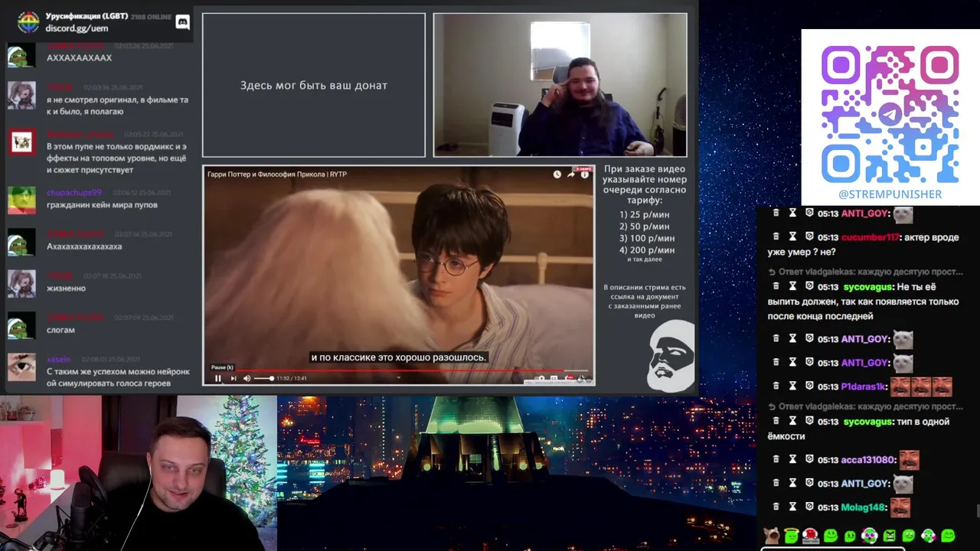The width and height of the screenshot is (980, 551).
Task: Timeout sycovagus on 'Не ты её' message
Action: point(792,287)
